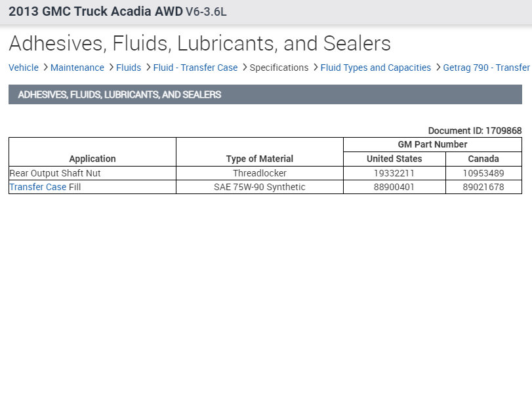Open the Fluids breadcrumb link
Screen dimensions: 532x400
[x=129, y=68]
